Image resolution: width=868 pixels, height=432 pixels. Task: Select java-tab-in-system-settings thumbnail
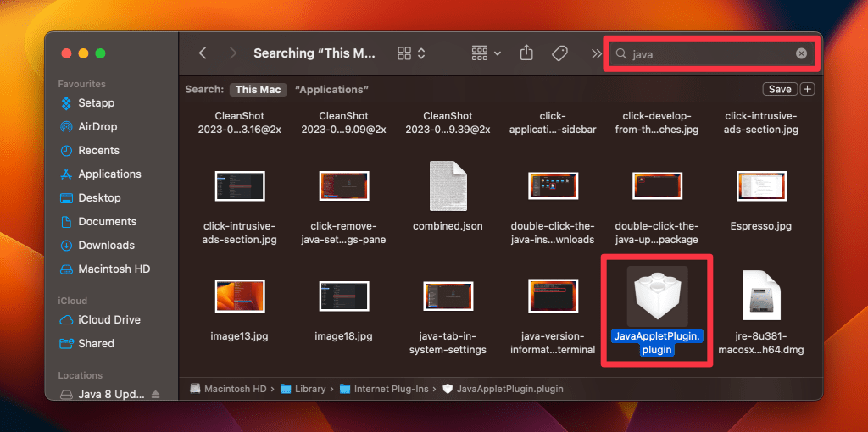coord(448,296)
